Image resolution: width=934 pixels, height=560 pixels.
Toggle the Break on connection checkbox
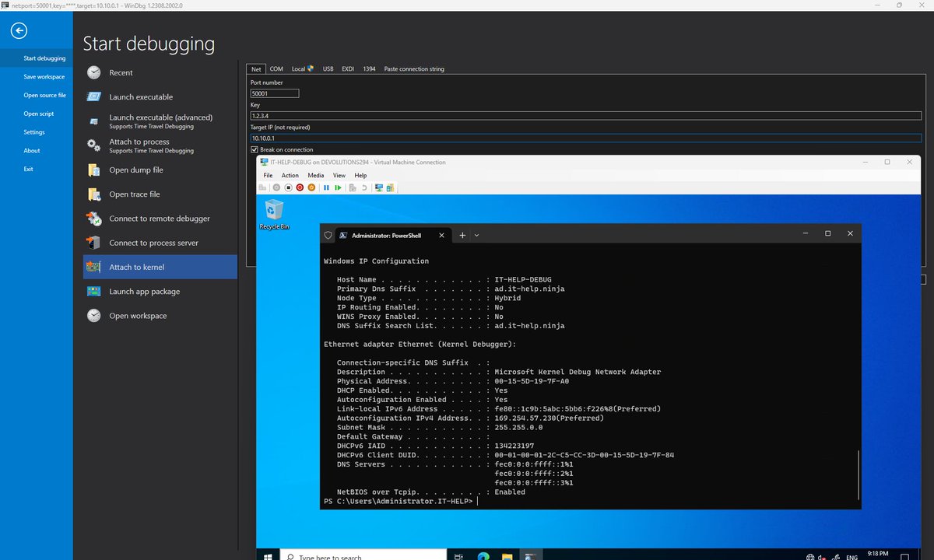tap(254, 149)
